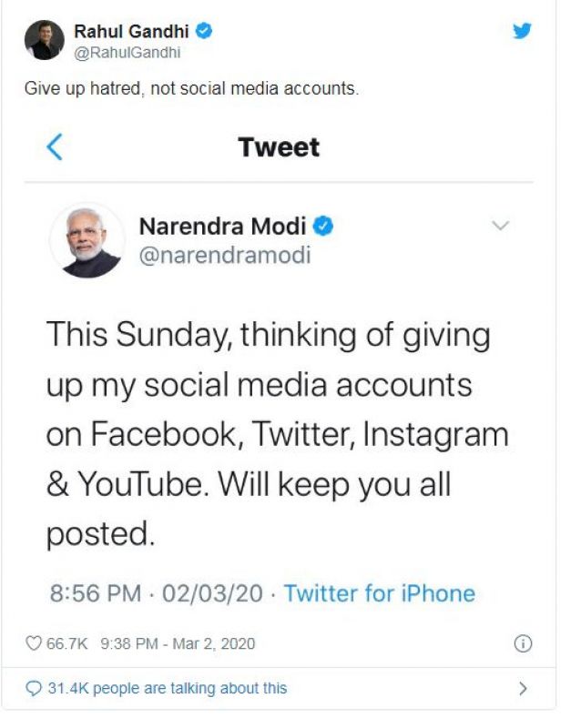Click the "Give up hatred" tweet text
The height and width of the screenshot is (728, 581).
point(190,89)
